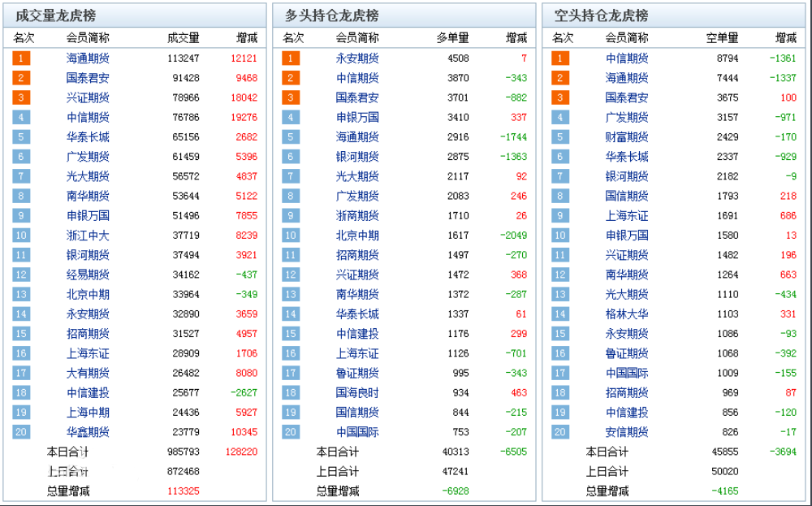Click the 多头持仓龙虎榜 panel title
Screen dimensions: 812x506
click(331, 15)
